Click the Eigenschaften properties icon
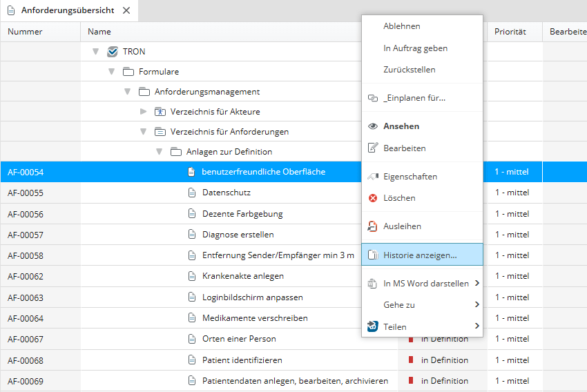 pos(373,177)
